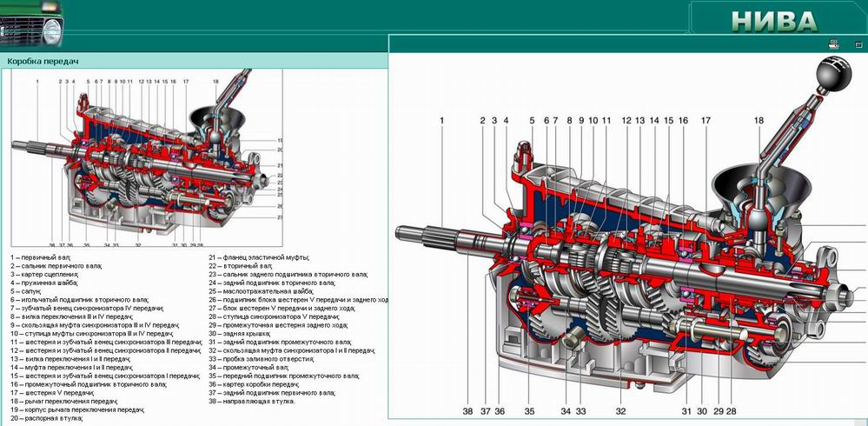
Task: Click the print icon above the enlarged diagram
Action: [833, 44]
